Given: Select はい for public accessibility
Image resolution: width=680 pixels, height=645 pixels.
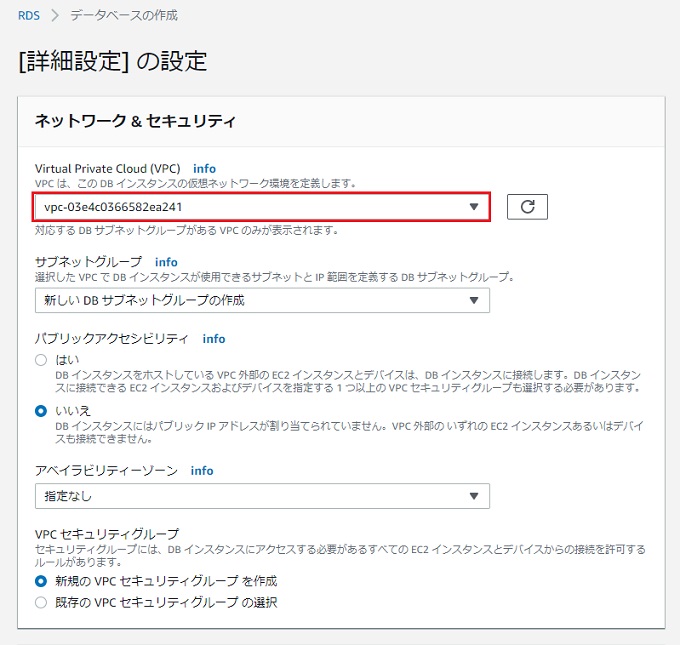Looking at the screenshot, I should pos(41,360).
